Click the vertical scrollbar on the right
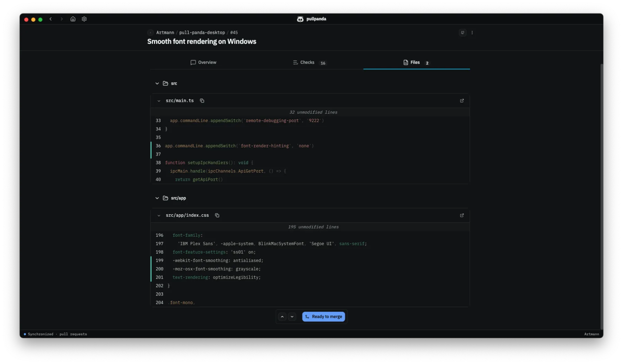This screenshot has height=364, width=623. click(602, 196)
